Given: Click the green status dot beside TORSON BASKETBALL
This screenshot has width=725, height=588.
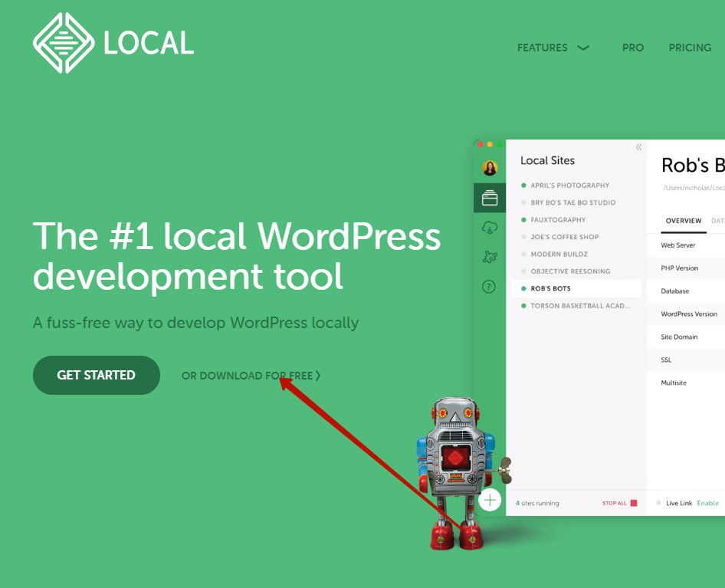Looking at the screenshot, I should coord(523,305).
